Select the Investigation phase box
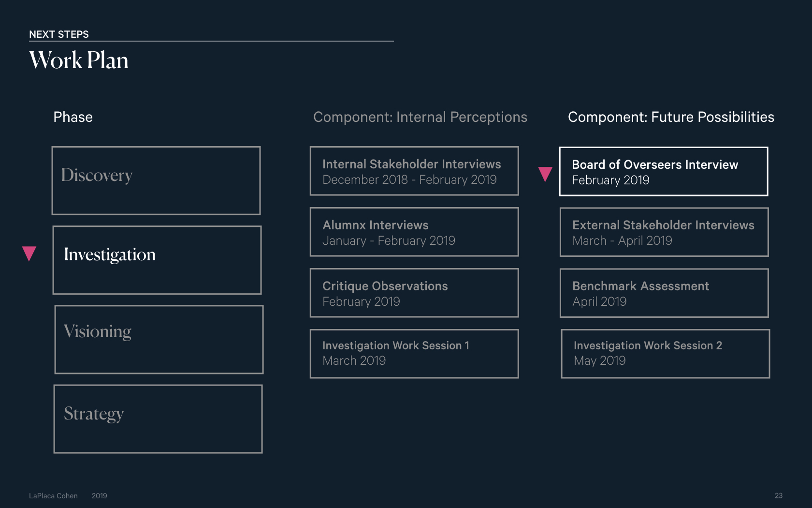Viewport: 812px width, 508px height. pyautogui.click(x=157, y=260)
